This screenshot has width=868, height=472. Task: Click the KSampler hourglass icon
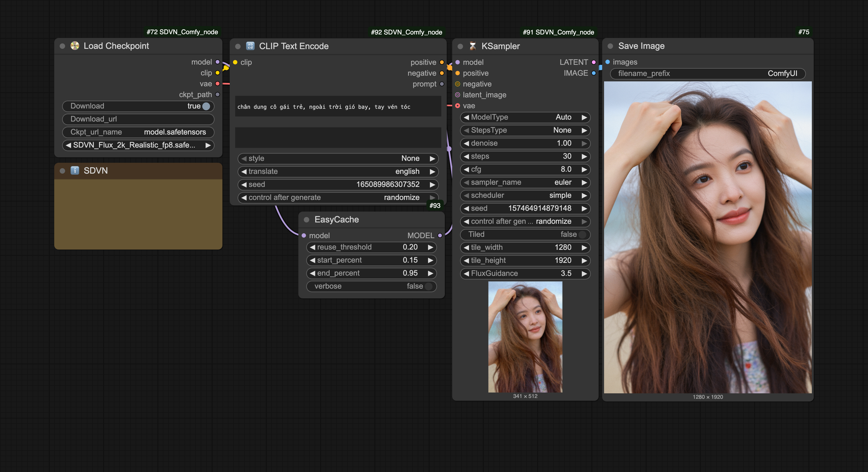[x=473, y=46]
